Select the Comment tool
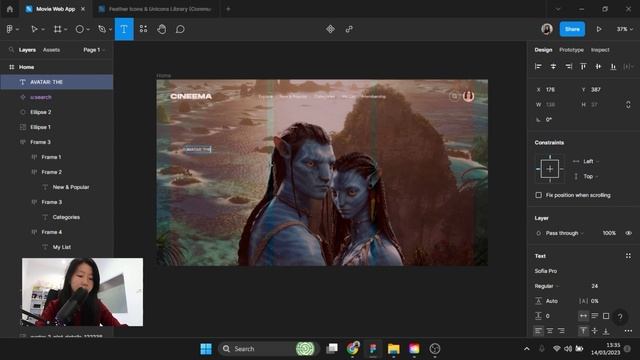The width and height of the screenshot is (640, 360). [x=180, y=29]
